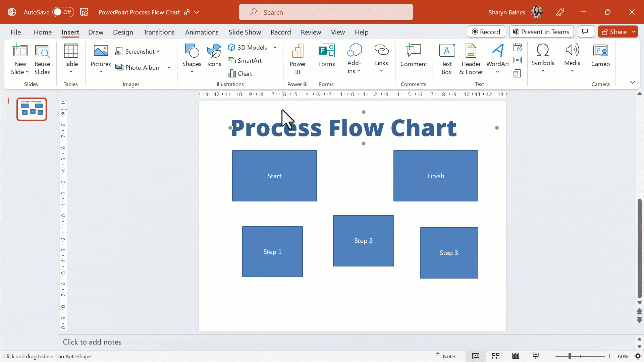This screenshot has height=362, width=644.
Task: Expand the Media dropdown
Action: 573,70
